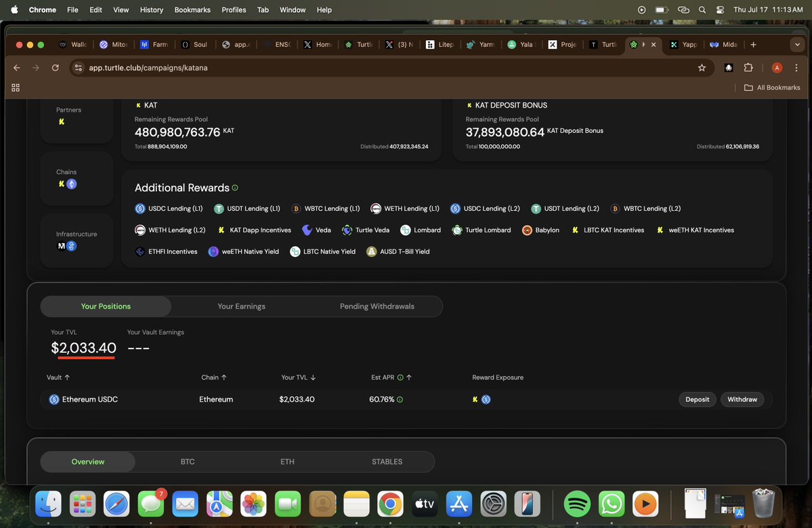Bookmark this page with the star icon
This screenshot has height=528, width=812.
coord(702,68)
